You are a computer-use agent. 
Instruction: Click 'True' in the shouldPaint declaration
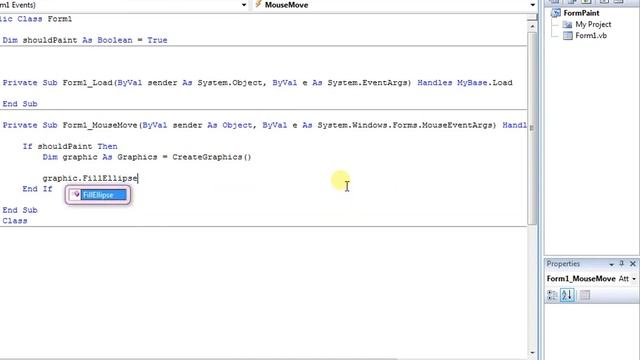click(157, 40)
